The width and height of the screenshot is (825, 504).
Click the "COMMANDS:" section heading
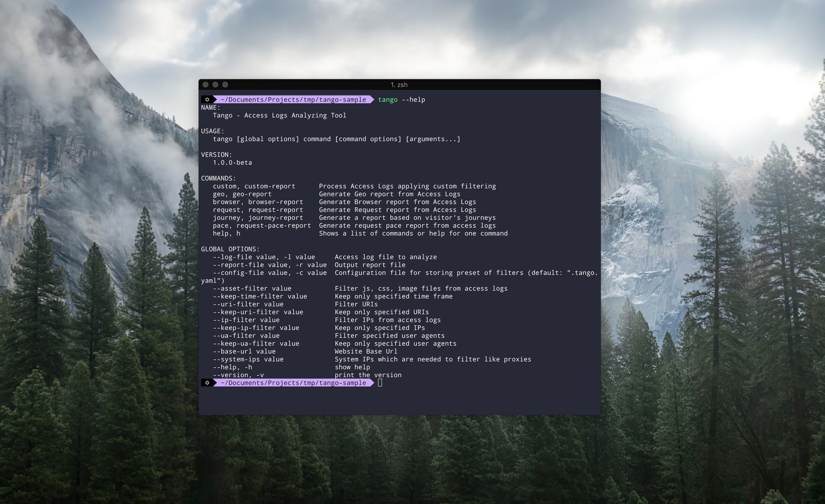coord(218,178)
